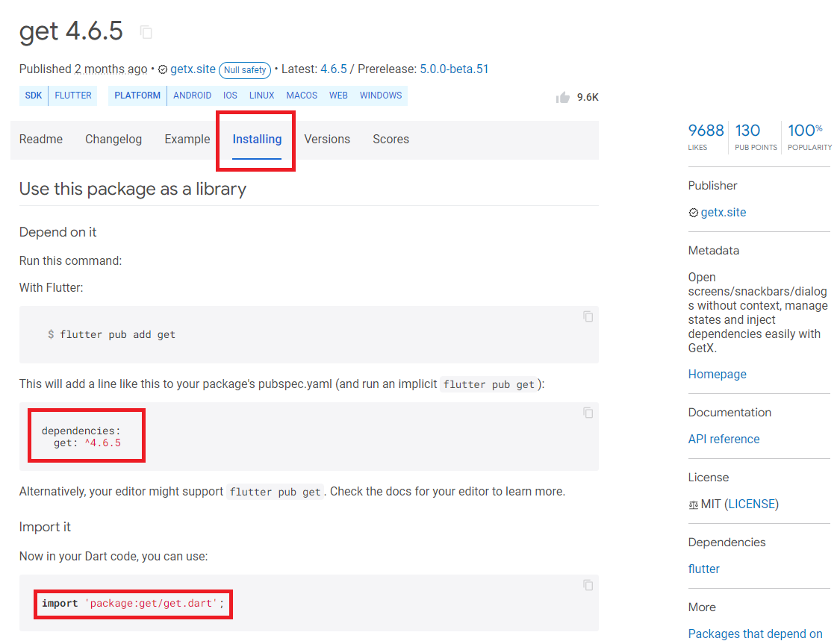
Task: Select the WINDOWS platform tag
Action: tap(380, 96)
